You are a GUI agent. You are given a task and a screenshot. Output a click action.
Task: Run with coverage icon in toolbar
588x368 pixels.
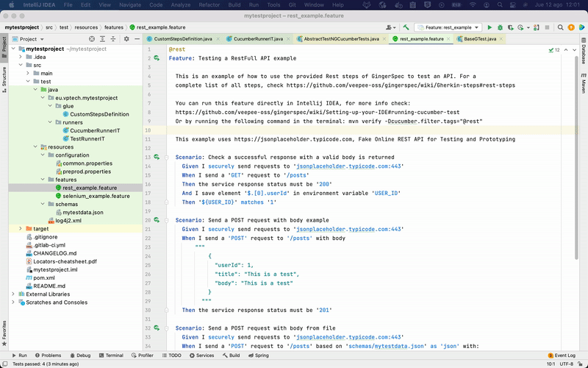click(x=510, y=27)
